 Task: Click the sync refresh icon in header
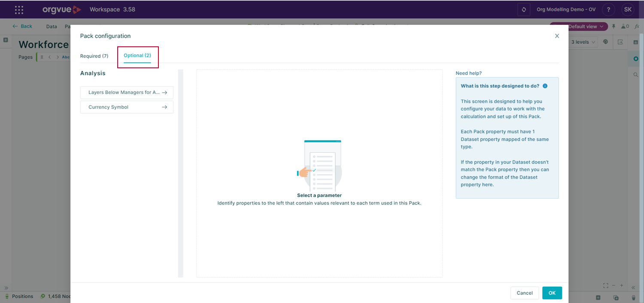point(524,9)
